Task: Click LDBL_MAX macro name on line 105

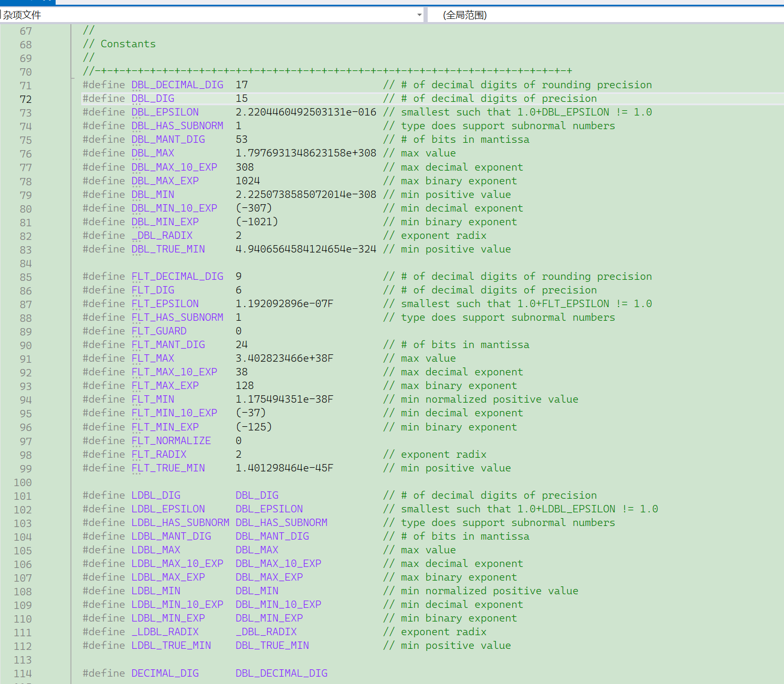Action: coord(156,550)
